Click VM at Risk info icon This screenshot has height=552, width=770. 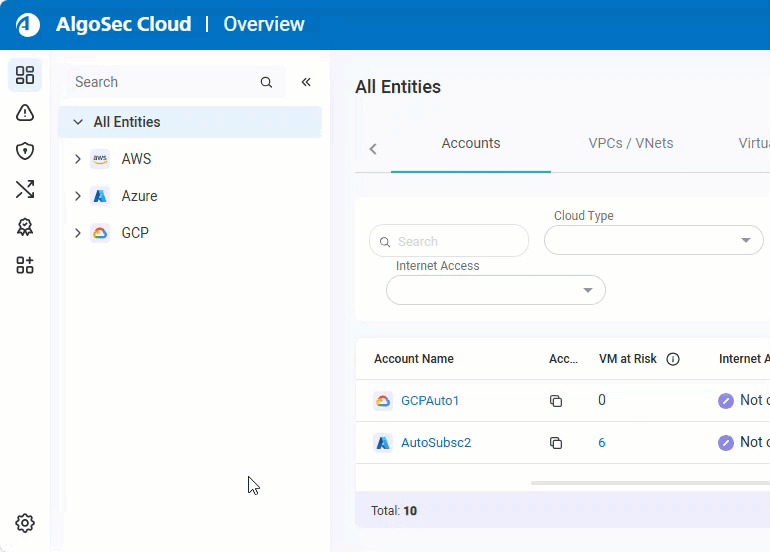(673, 359)
